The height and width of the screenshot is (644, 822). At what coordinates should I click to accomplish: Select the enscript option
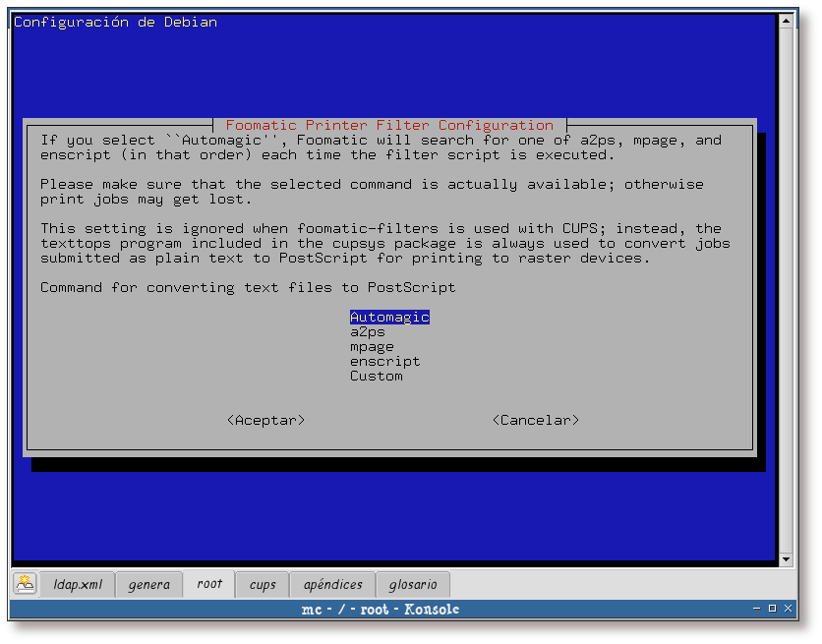coord(384,361)
